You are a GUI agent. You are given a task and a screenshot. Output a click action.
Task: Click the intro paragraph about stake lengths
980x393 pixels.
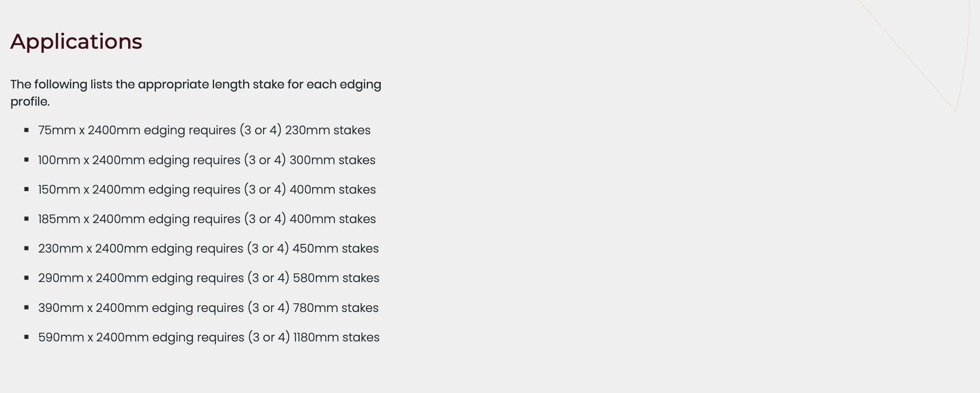[196, 93]
